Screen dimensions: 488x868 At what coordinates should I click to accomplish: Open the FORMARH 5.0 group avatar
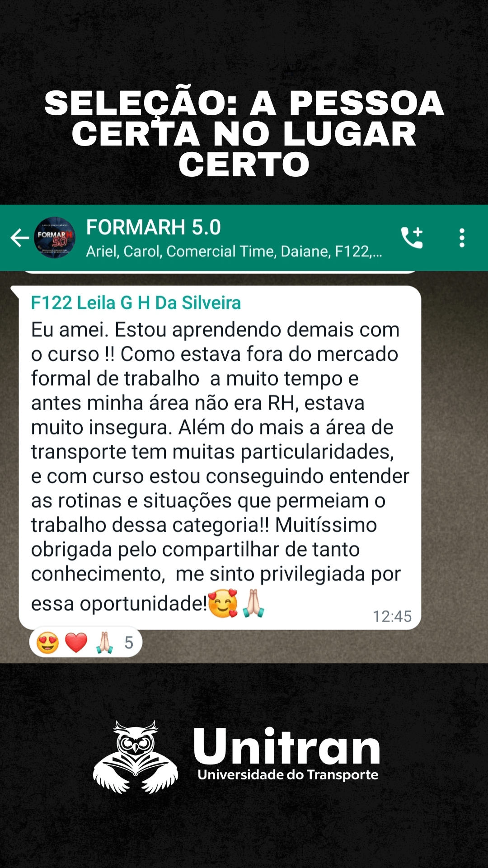[55, 238]
